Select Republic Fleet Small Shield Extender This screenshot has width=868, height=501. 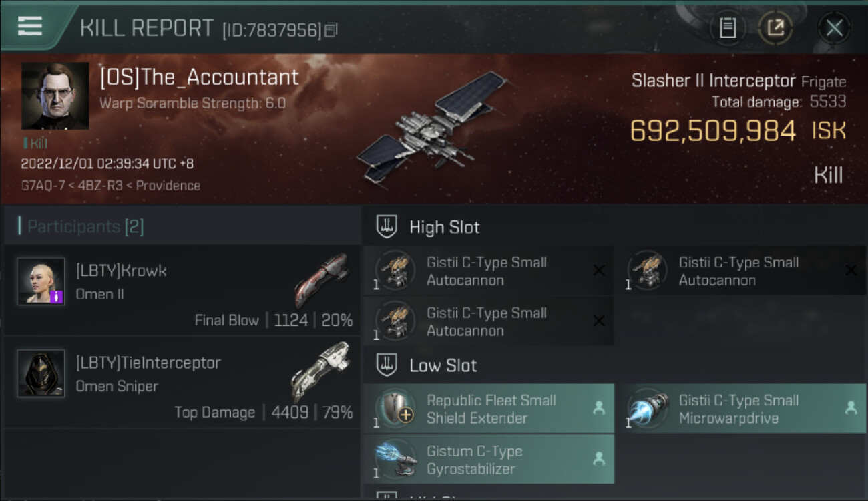click(x=489, y=408)
